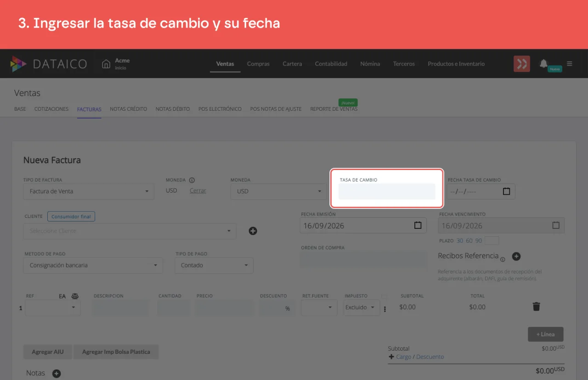Image resolution: width=588 pixels, height=380 pixels.
Task: Delete line 1 with trash icon
Action: tap(536, 306)
